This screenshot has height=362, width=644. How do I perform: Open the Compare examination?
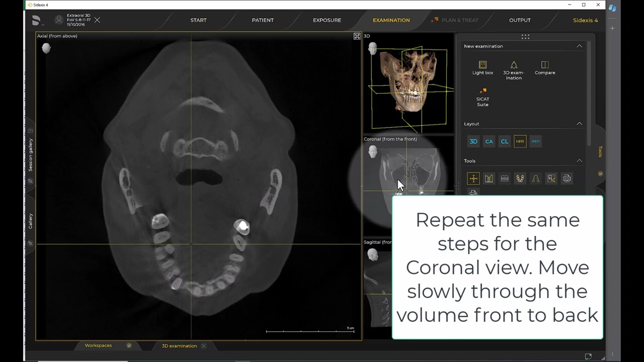click(x=545, y=68)
